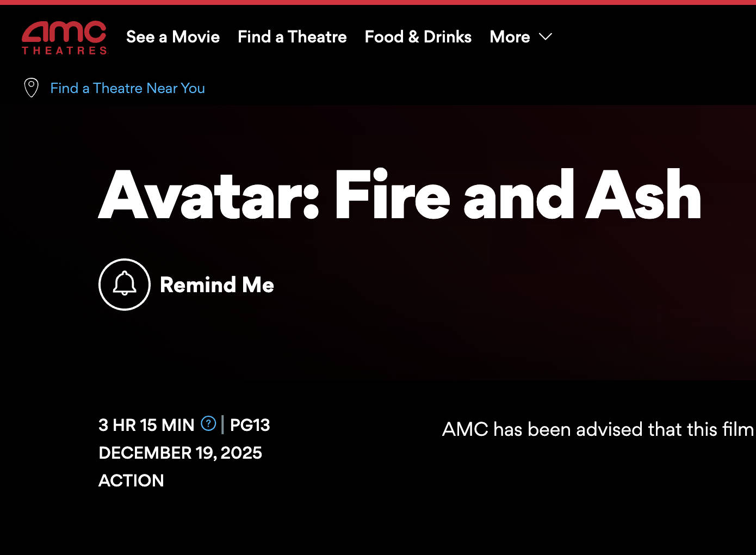This screenshot has width=756, height=555.
Task: Expand the More menu chevron arrow
Action: pyautogui.click(x=546, y=36)
